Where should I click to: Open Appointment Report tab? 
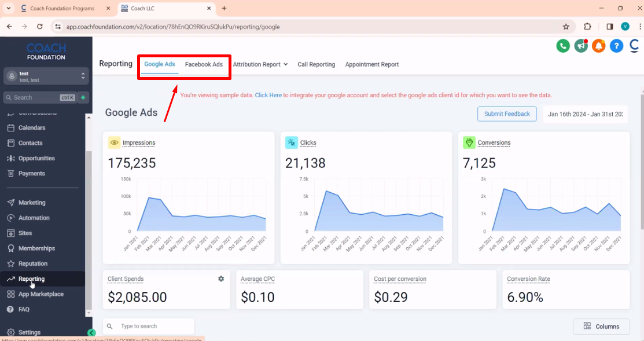click(371, 64)
